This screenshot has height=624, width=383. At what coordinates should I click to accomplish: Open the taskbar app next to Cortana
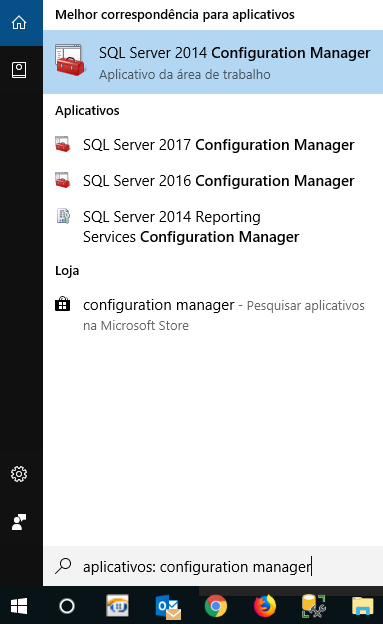pyautogui.click(x=117, y=606)
